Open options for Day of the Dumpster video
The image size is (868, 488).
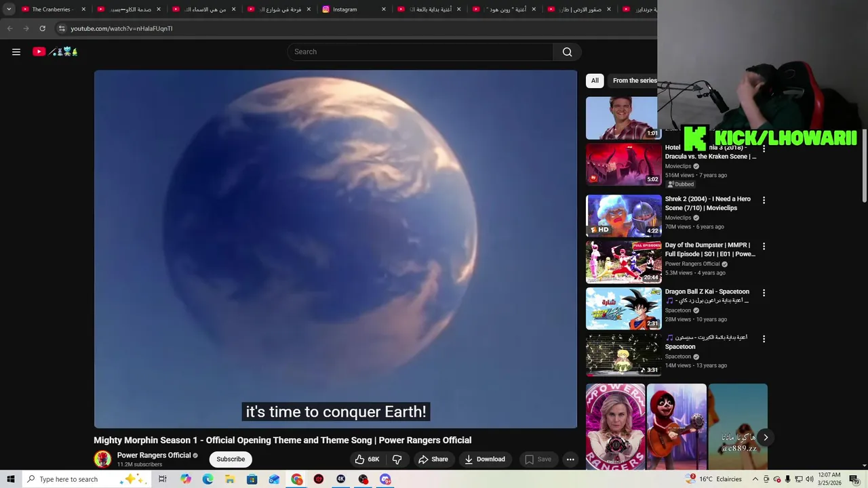[x=764, y=246]
